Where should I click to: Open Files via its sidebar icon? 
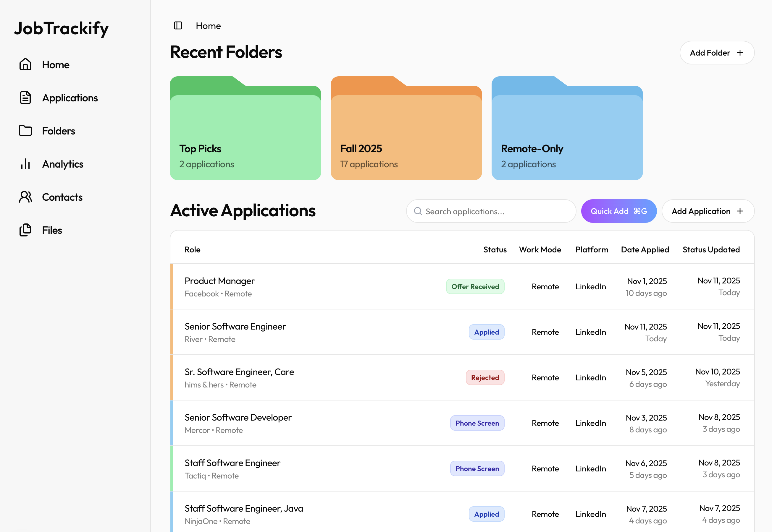point(25,230)
